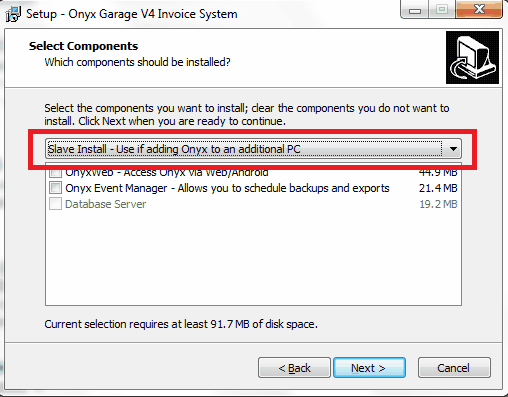Screen dimensions: 508x397
Task: Open the install type dropdown arrow
Action: pos(453,149)
